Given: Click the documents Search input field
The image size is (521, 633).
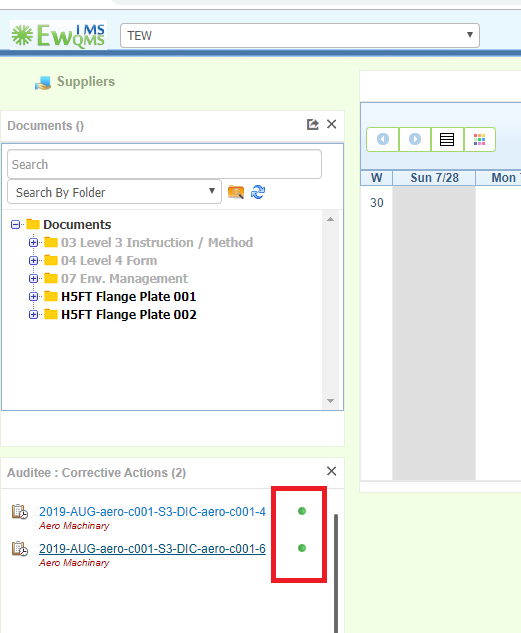Looking at the screenshot, I should [x=164, y=164].
